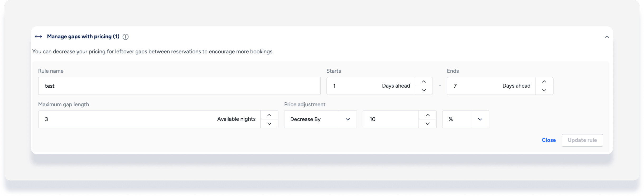Collapse the Manage gaps with pricing panel

point(607,37)
